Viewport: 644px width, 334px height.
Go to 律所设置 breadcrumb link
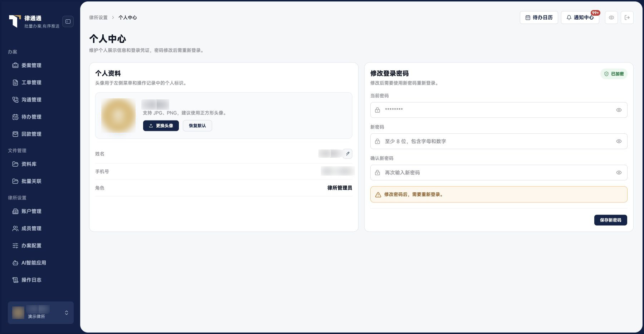98,18
